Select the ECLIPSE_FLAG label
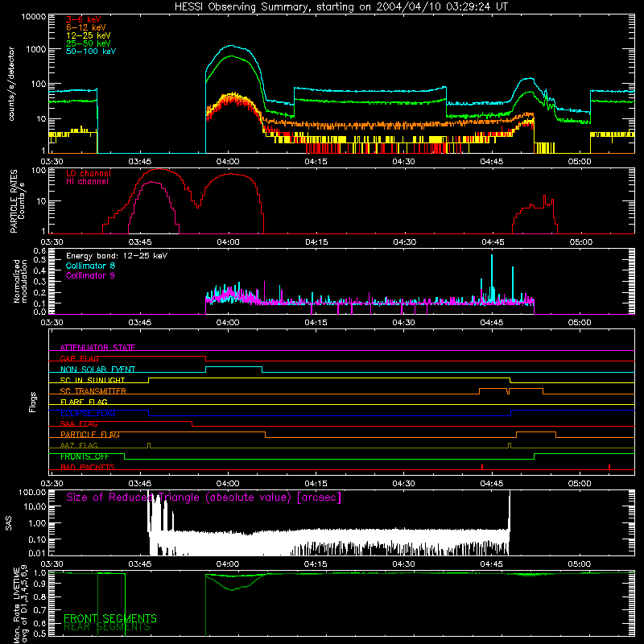 [89, 413]
